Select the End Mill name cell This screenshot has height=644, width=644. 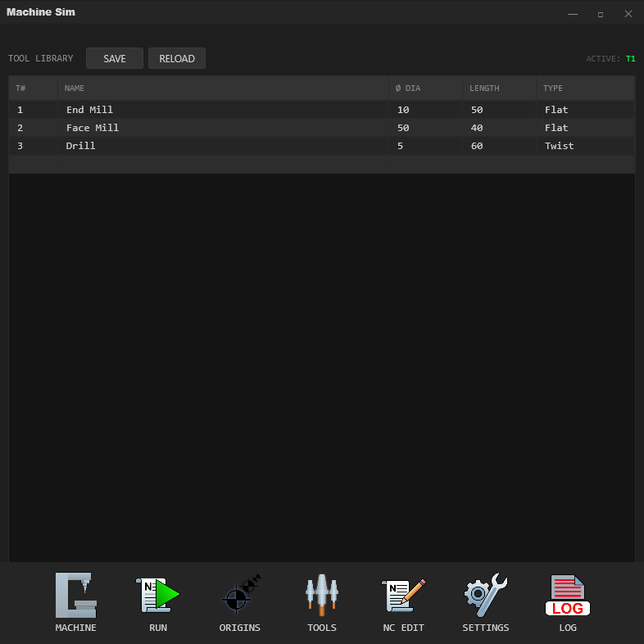pos(223,110)
